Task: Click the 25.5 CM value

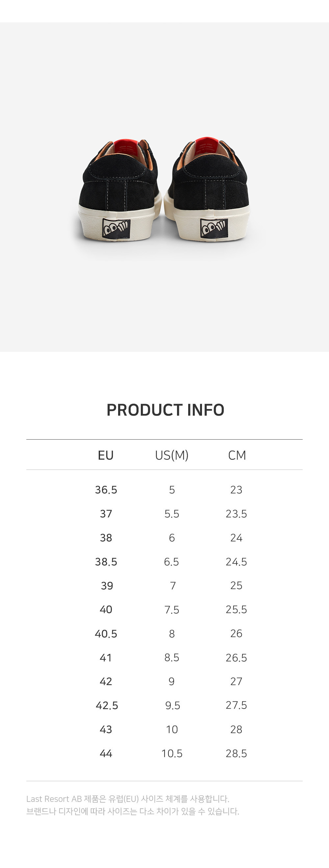Action: click(236, 610)
